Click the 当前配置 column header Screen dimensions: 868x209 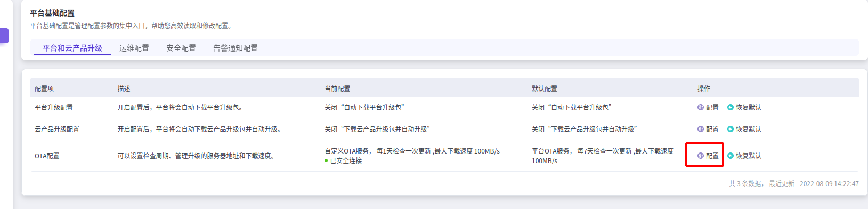(x=337, y=89)
